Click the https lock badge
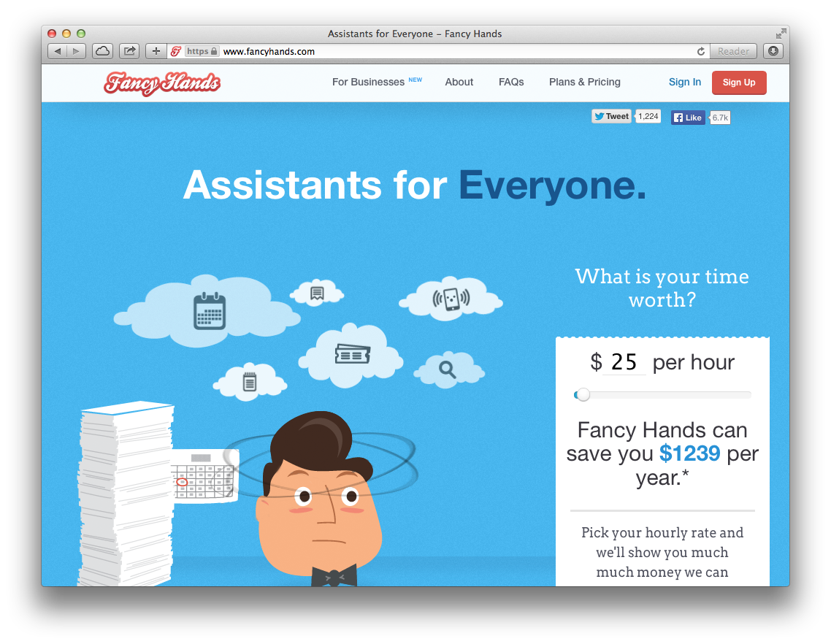 click(202, 51)
